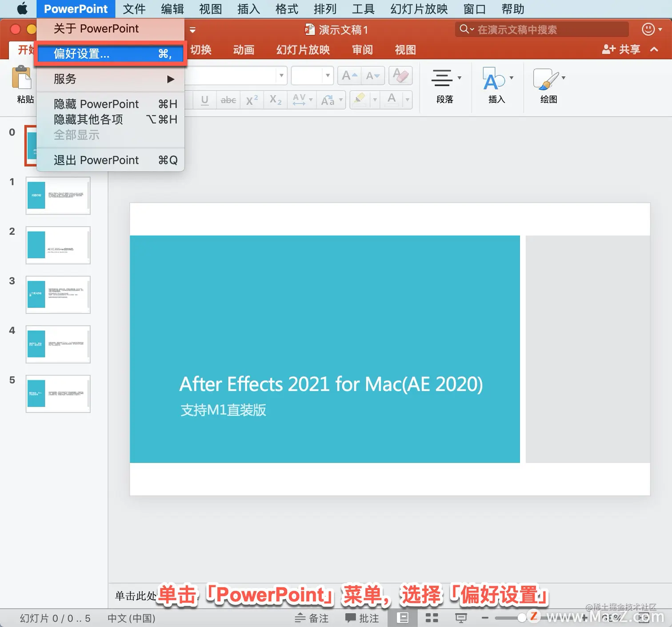This screenshot has height=627, width=672.
Task: Collapse the ribbon with the chevron
Action: point(654,49)
